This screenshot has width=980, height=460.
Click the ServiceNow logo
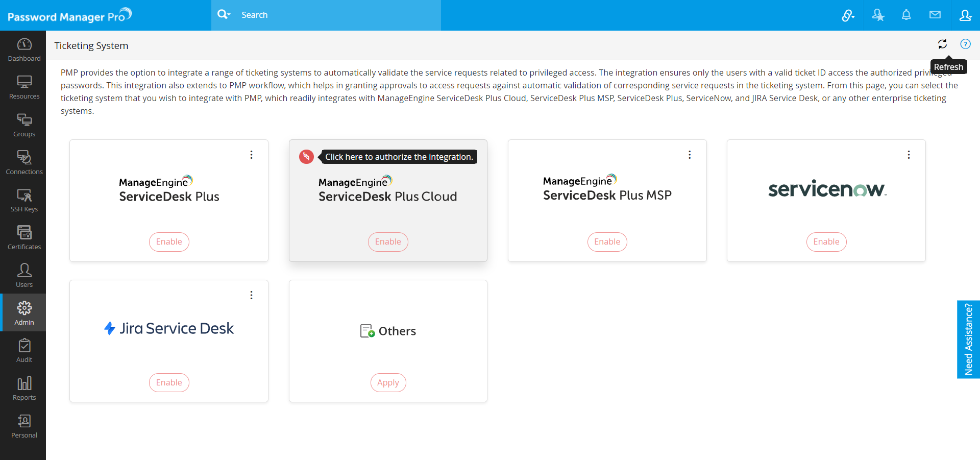click(x=827, y=188)
